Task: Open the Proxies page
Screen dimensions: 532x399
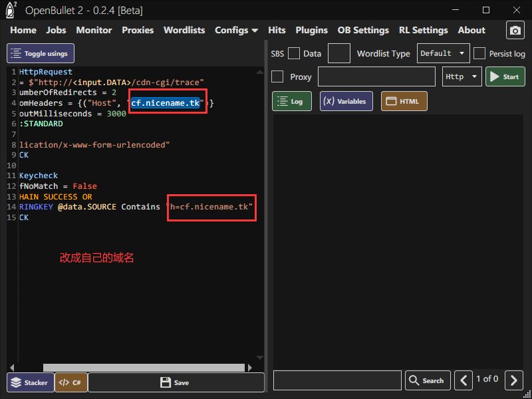Action: (x=138, y=30)
